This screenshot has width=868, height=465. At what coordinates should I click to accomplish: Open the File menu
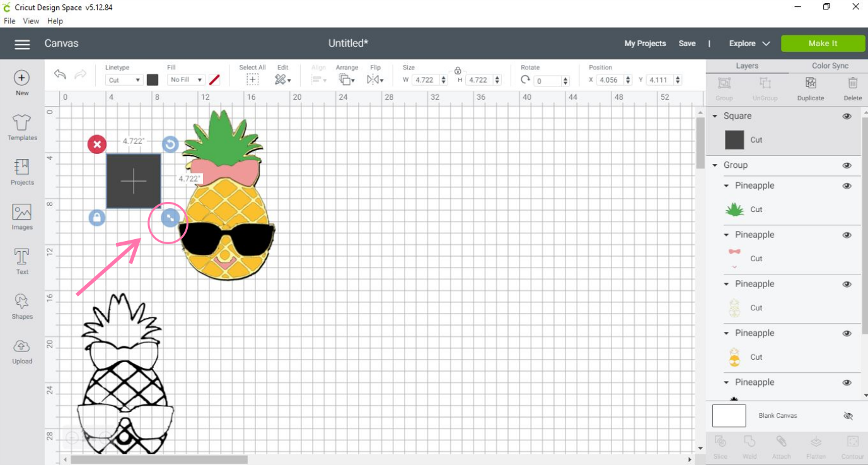click(x=9, y=21)
